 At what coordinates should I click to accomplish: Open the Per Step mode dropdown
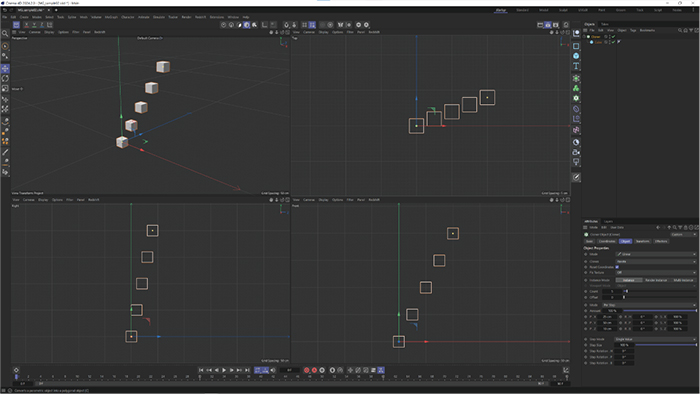649,305
